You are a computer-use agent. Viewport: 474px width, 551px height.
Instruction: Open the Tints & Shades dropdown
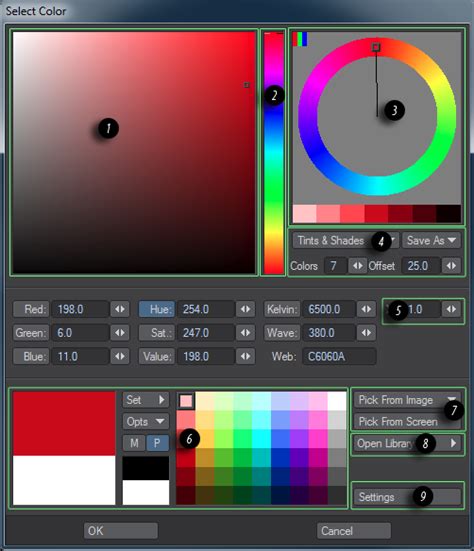[346, 241]
